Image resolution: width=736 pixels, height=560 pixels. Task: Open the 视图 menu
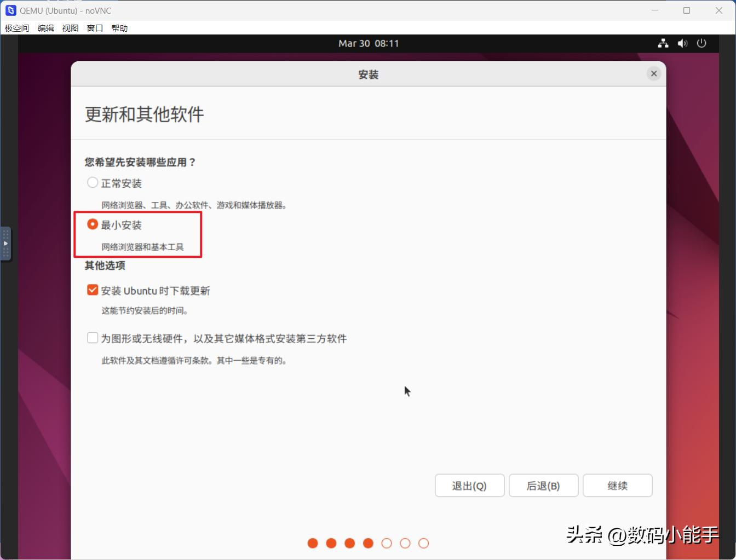[70, 28]
